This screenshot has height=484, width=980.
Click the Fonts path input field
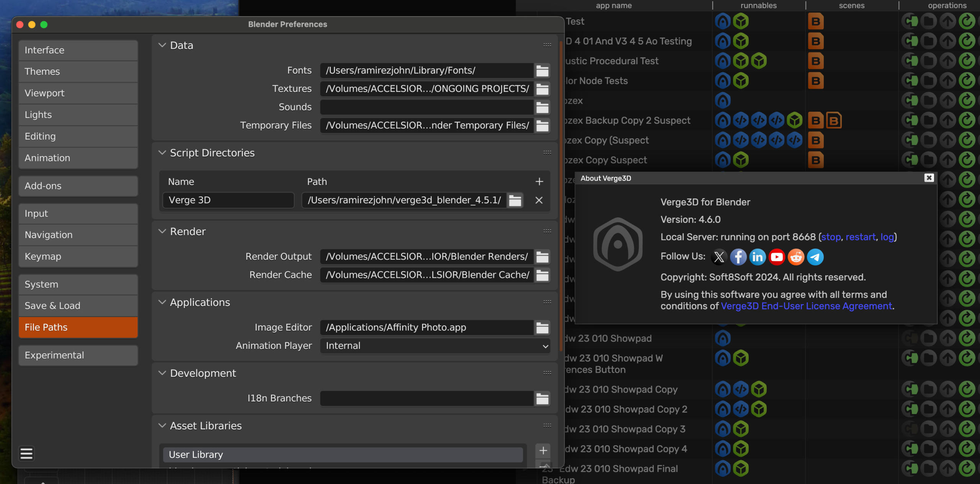427,71
